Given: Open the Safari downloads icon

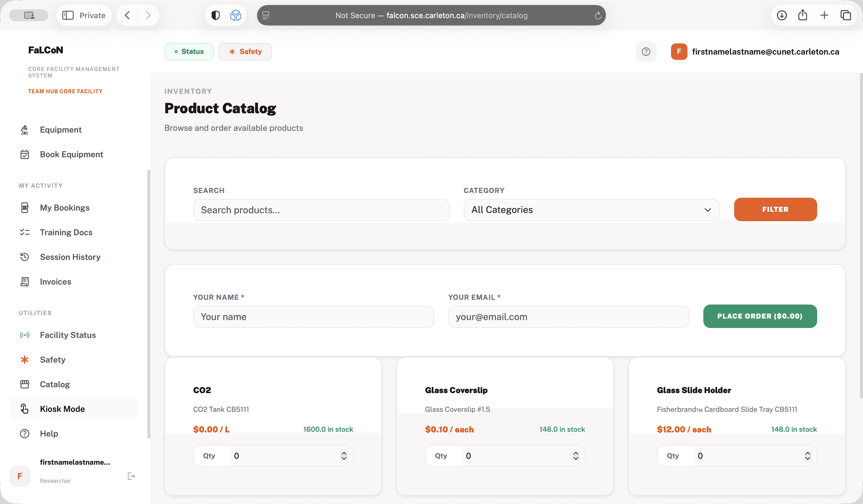Looking at the screenshot, I should pos(781,15).
